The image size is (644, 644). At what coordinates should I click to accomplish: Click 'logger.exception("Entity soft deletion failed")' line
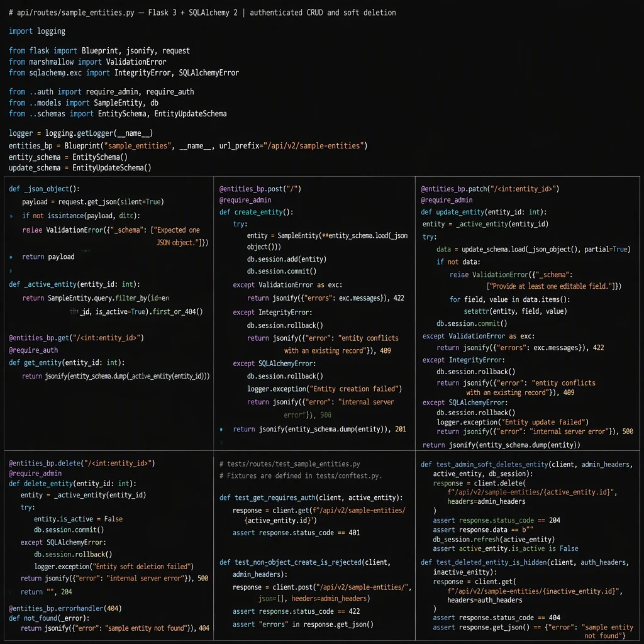[114, 567]
